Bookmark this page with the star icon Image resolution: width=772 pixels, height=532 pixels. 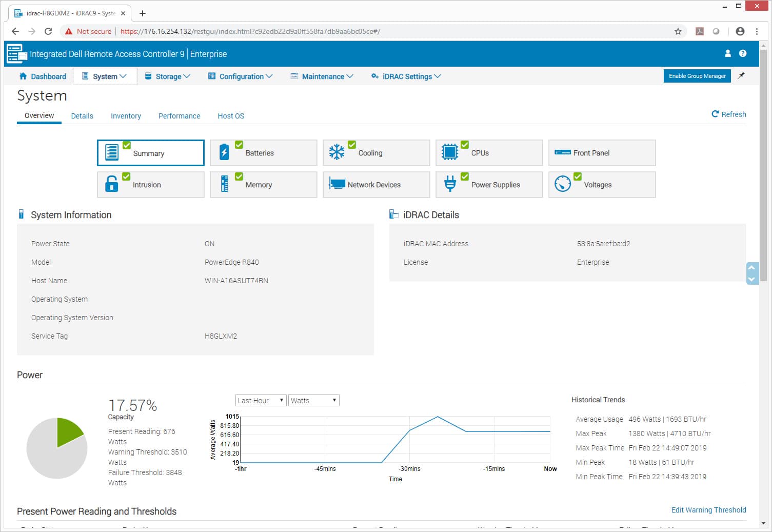click(678, 31)
